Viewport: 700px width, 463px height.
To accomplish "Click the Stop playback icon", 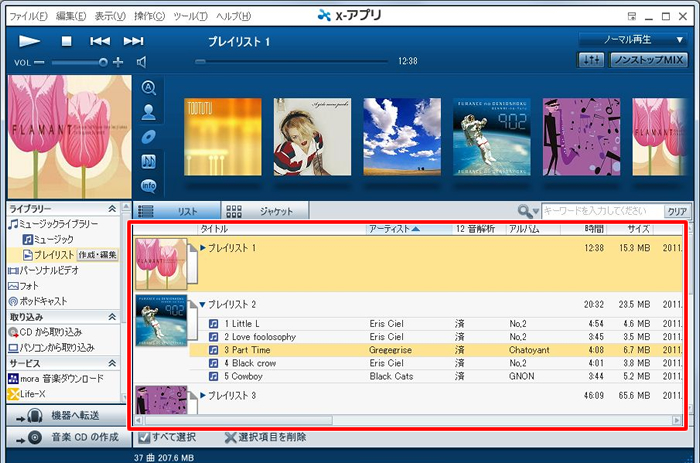I will pyautogui.click(x=66, y=41).
